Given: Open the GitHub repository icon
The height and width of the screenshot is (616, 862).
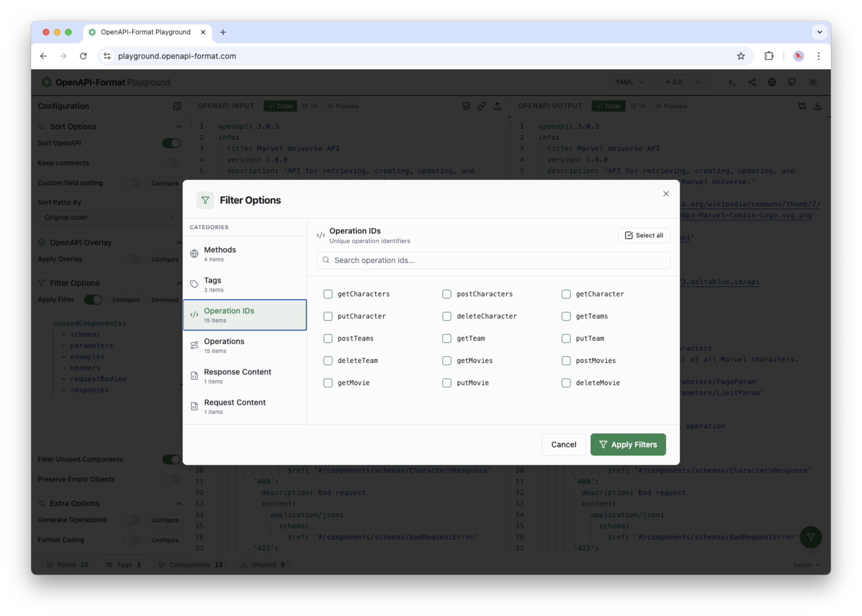Looking at the screenshot, I should pyautogui.click(x=792, y=82).
